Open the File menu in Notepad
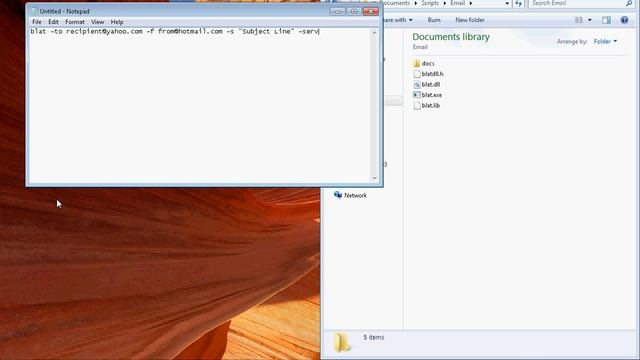 tap(37, 22)
